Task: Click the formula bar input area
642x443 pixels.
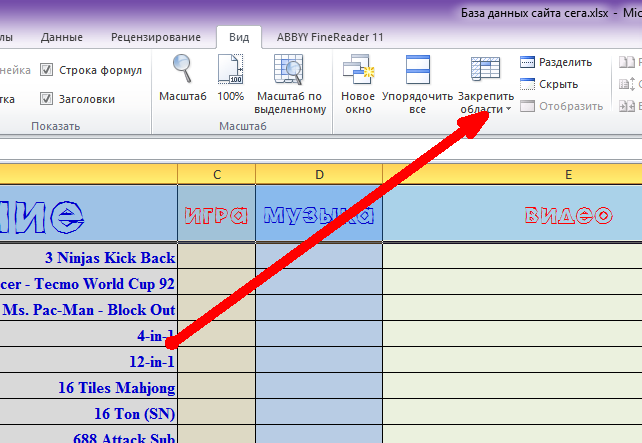Action: [x=321, y=149]
